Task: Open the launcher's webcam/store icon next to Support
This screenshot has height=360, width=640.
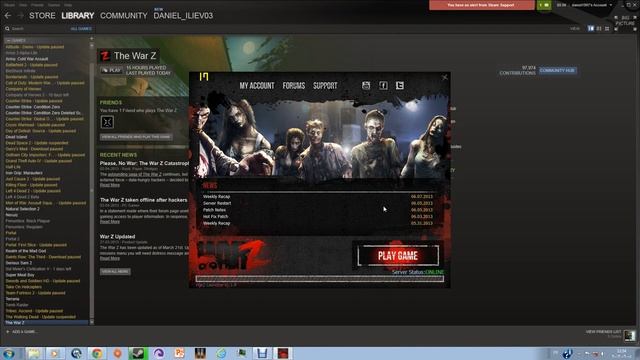Action: tap(366, 85)
